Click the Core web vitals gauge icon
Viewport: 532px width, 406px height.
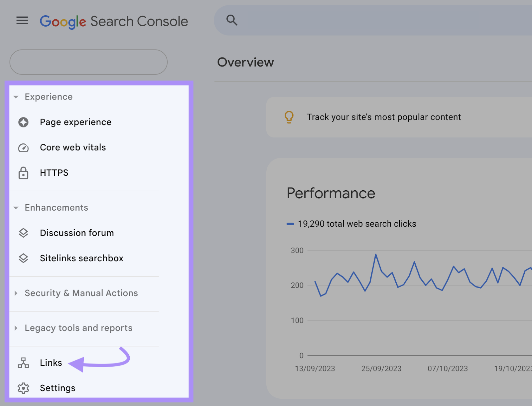pyautogui.click(x=23, y=147)
